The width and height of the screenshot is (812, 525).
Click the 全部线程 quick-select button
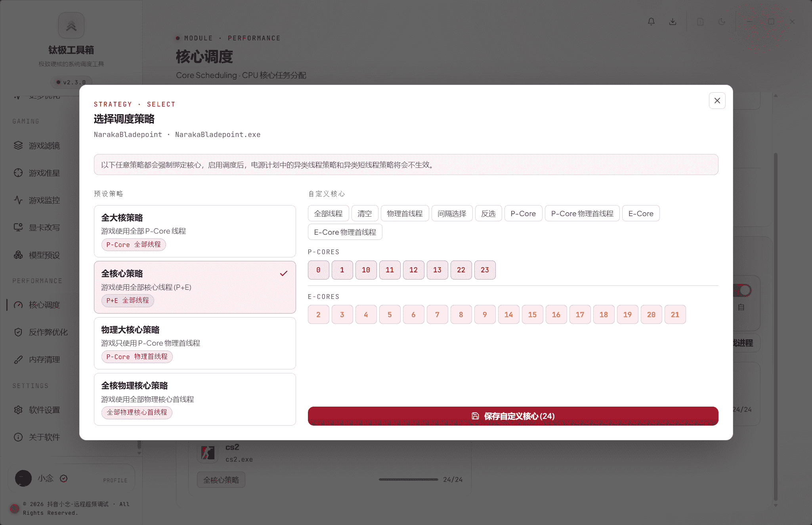[328, 213]
